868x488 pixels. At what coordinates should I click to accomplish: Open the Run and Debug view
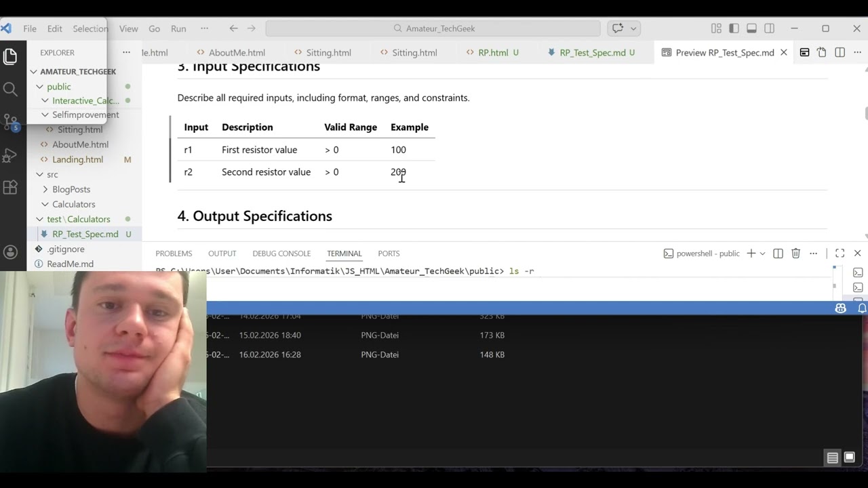pyautogui.click(x=10, y=155)
